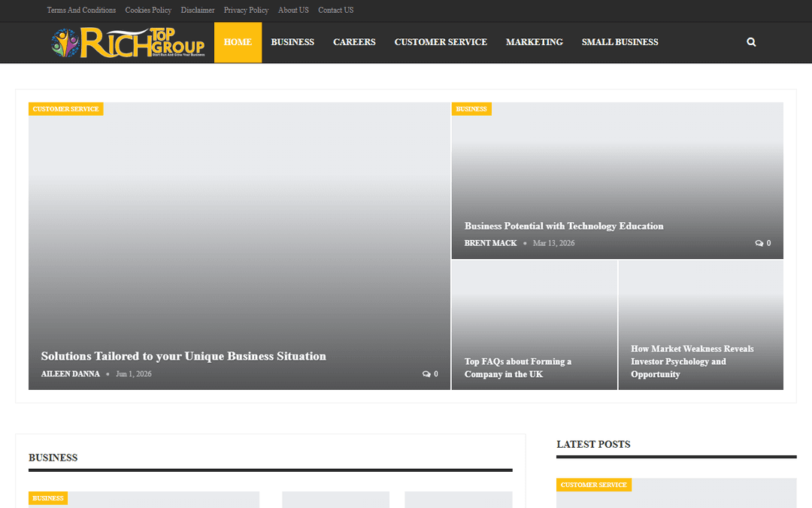Open the search magnifier icon

click(751, 42)
